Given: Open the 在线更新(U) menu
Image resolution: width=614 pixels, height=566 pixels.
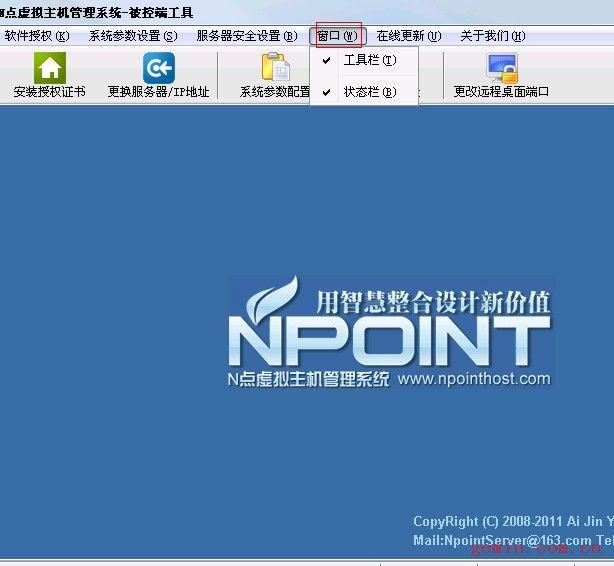Looking at the screenshot, I should 409,36.
